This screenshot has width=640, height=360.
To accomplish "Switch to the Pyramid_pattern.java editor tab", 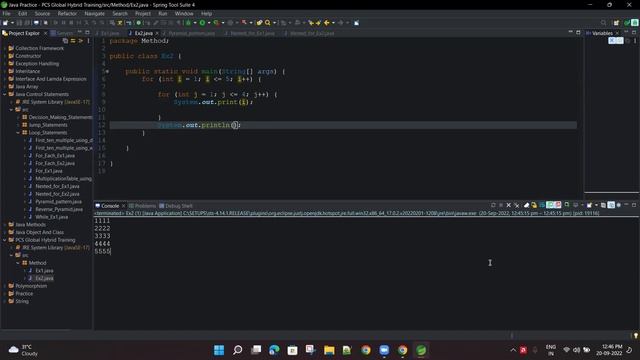I will (x=191, y=33).
